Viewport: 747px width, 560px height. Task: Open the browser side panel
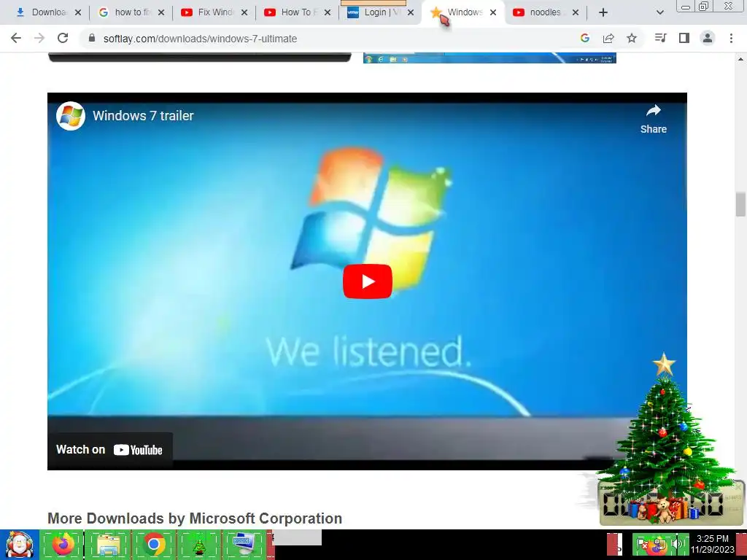(684, 38)
